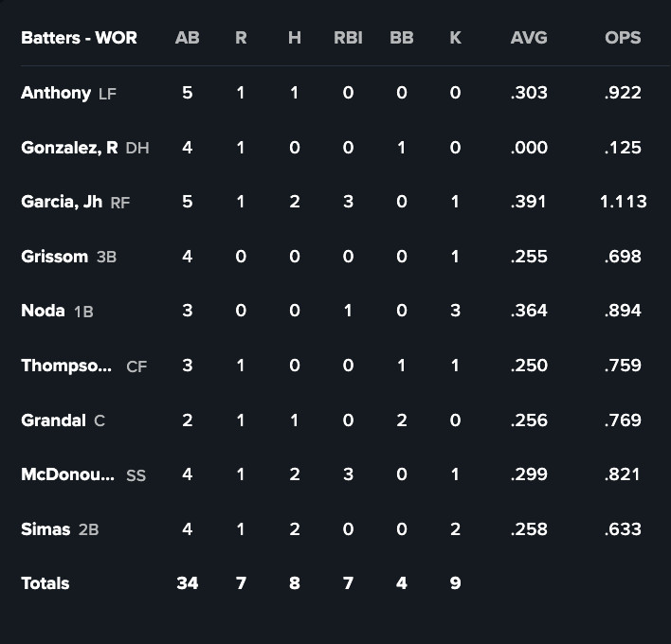The width and height of the screenshot is (671, 644).
Task: Click the Batters - WOR header
Action: click(79, 39)
